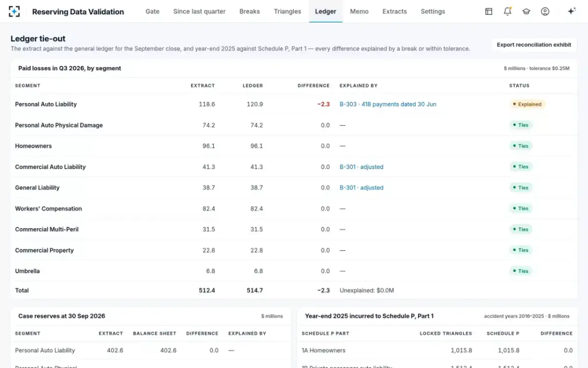
Task: Click the -2.3 difference for Personal Auto Liability
Action: 323,105
